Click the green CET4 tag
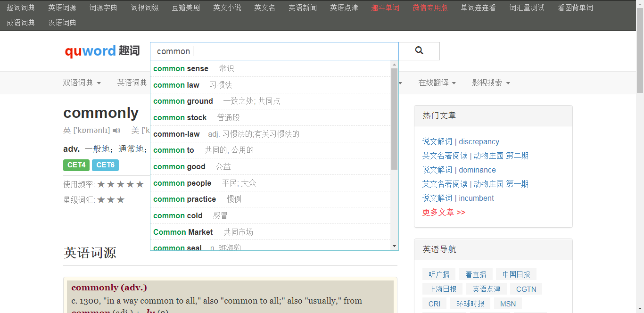 coord(76,165)
